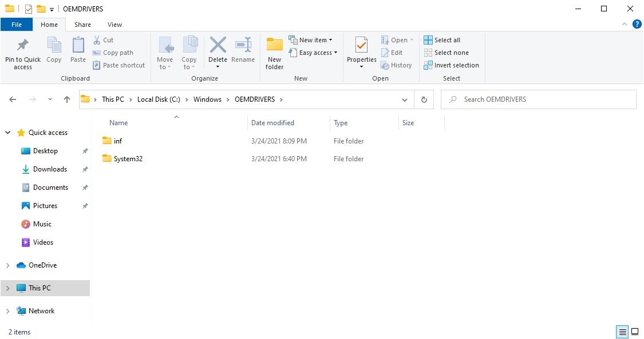Switch to large icons view

coord(635,332)
